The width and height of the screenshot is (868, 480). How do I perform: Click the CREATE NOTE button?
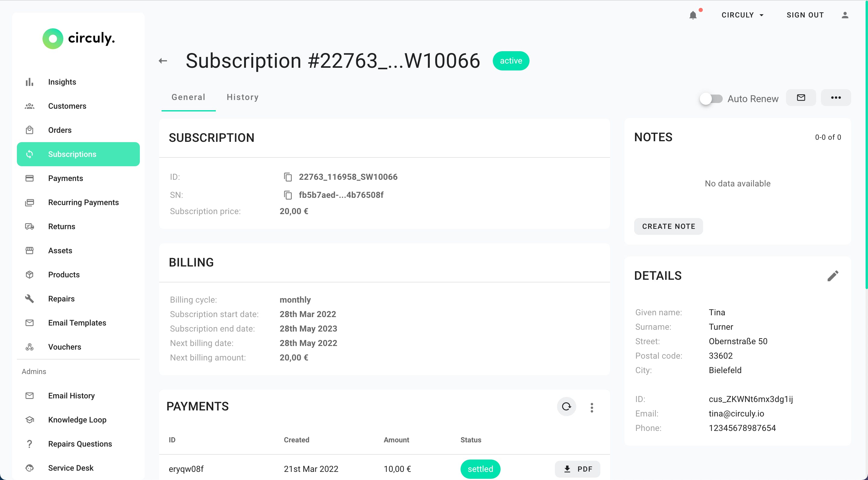(668, 226)
